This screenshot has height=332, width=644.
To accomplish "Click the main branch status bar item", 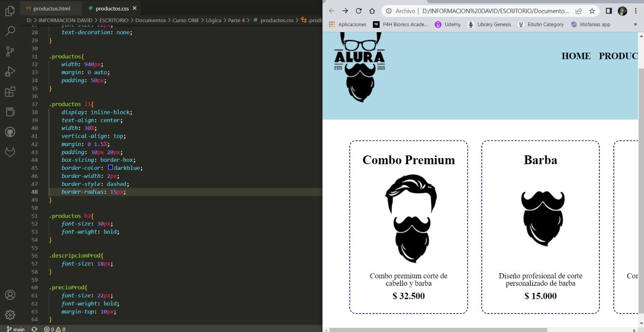I will (x=16, y=329).
